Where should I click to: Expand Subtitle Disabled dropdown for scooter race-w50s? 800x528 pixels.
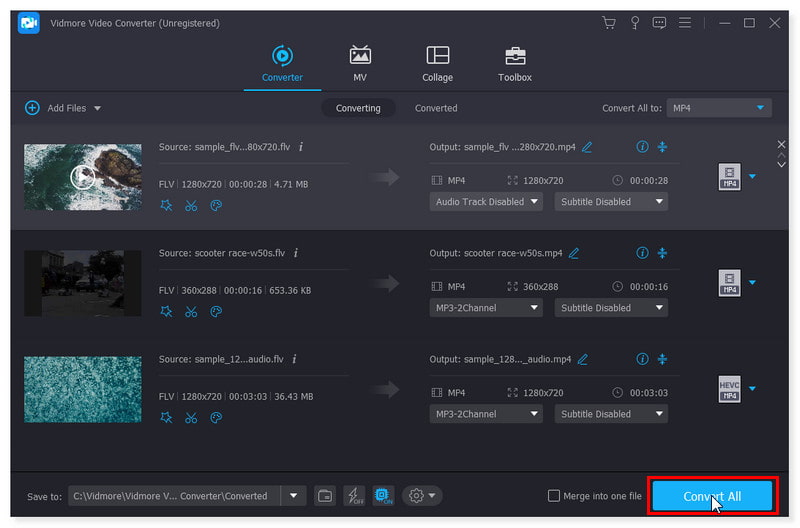tap(613, 308)
